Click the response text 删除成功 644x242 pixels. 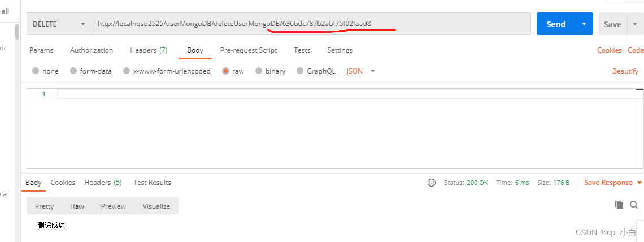[x=51, y=225]
